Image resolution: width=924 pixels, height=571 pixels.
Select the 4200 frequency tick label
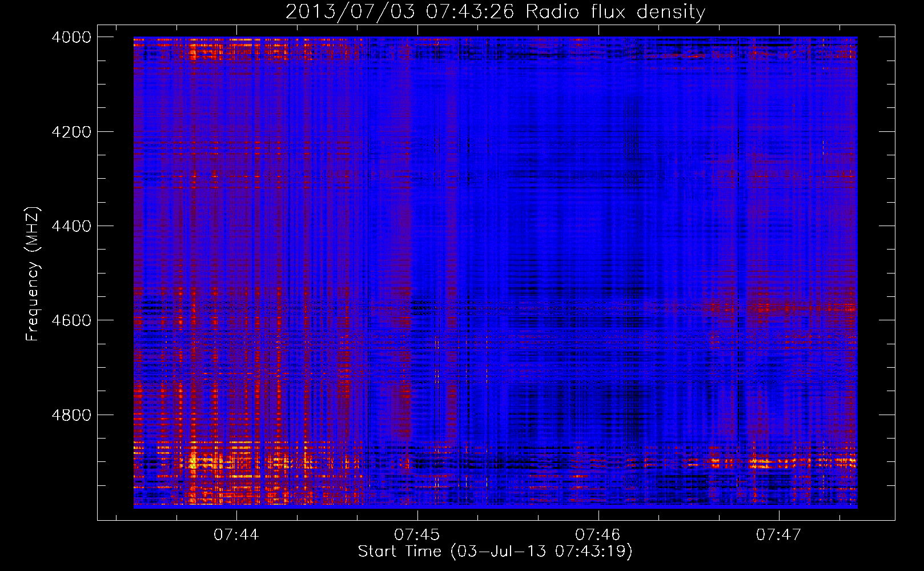[71, 132]
